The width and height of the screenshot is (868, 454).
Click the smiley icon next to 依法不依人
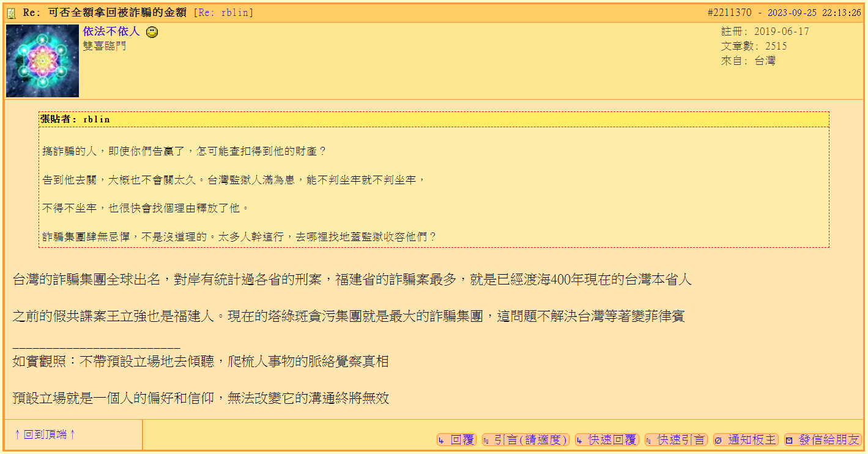(x=150, y=32)
